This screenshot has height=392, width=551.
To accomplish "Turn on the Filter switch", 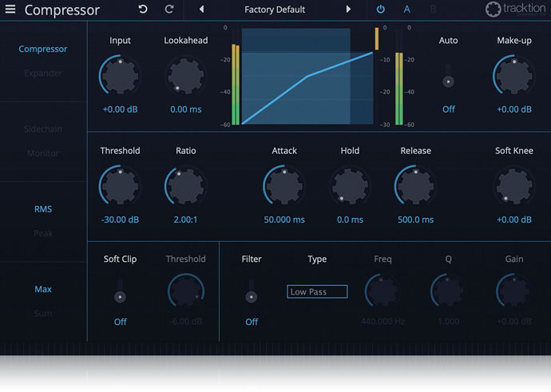I will [x=252, y=294].
